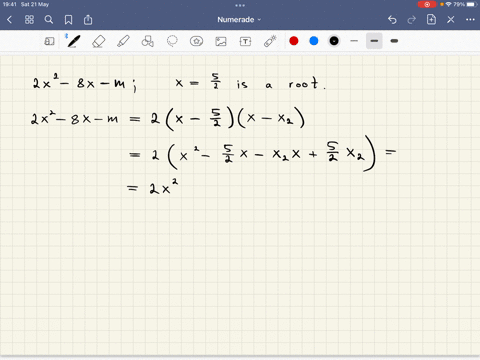Select the Text box tool

[x=245, y=41]
